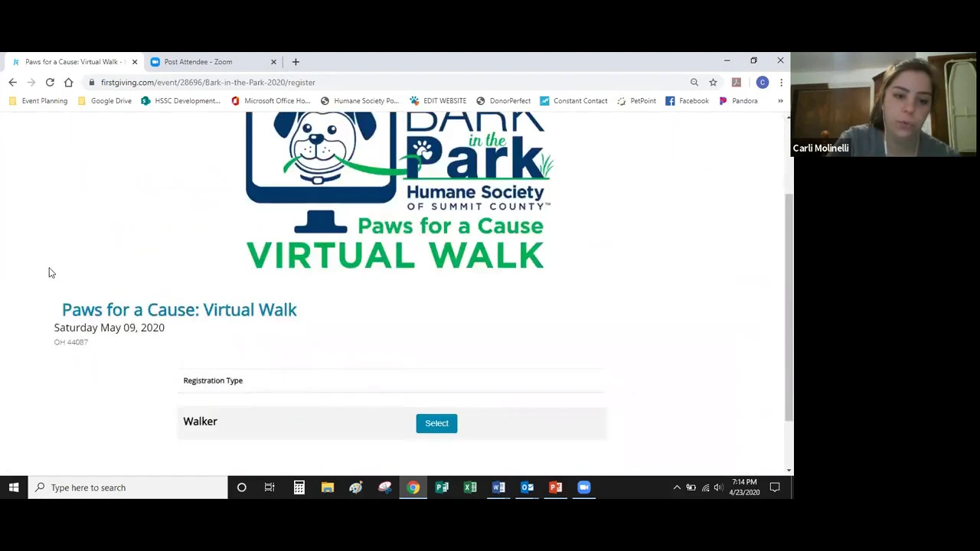The height and width of the screenshot is (551, 980).
Task: Switch to Google Chrome on the taskbar
Action: [x=413, y=487]
